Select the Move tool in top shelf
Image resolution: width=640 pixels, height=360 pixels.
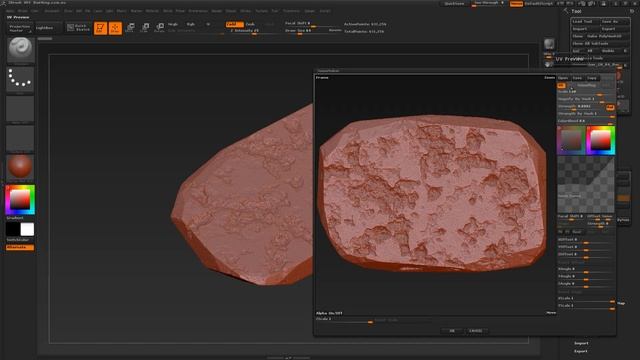[x=130, y=28]
